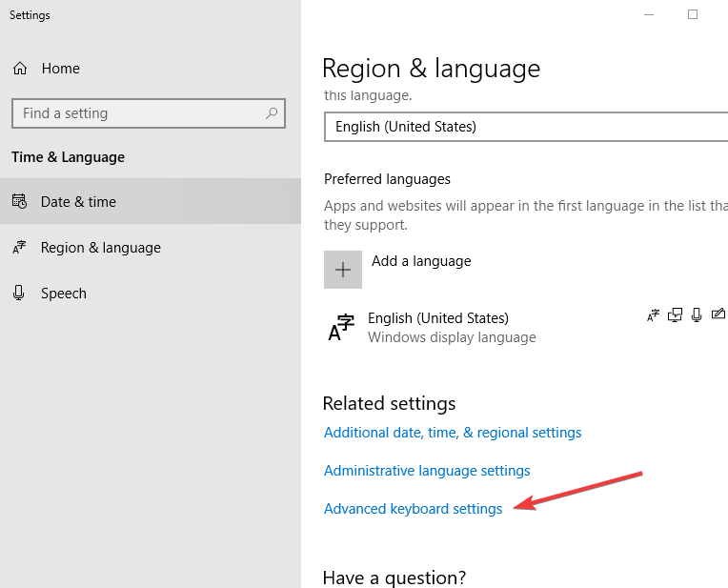Image resolution: width=728 pixels, height=588 pixels.
Task: Click the text-to-speech feature icon
Action: tap(676, 315)
